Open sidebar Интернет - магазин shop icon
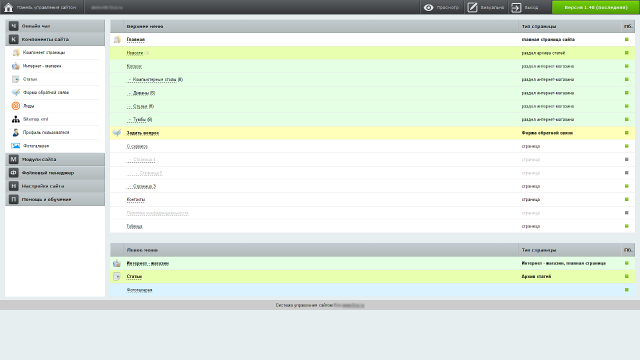Image resolution: width=640 pixels, height=360 pixels. (16, 66)
